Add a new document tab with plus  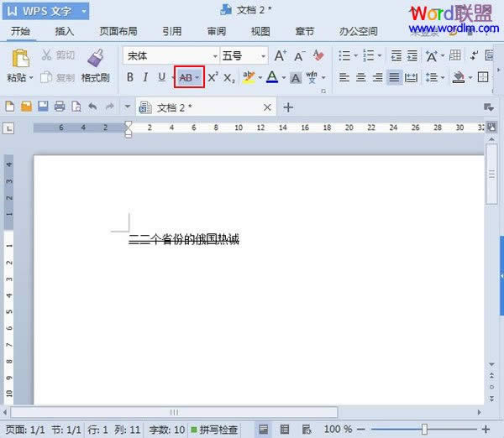(x=288, y=107)
